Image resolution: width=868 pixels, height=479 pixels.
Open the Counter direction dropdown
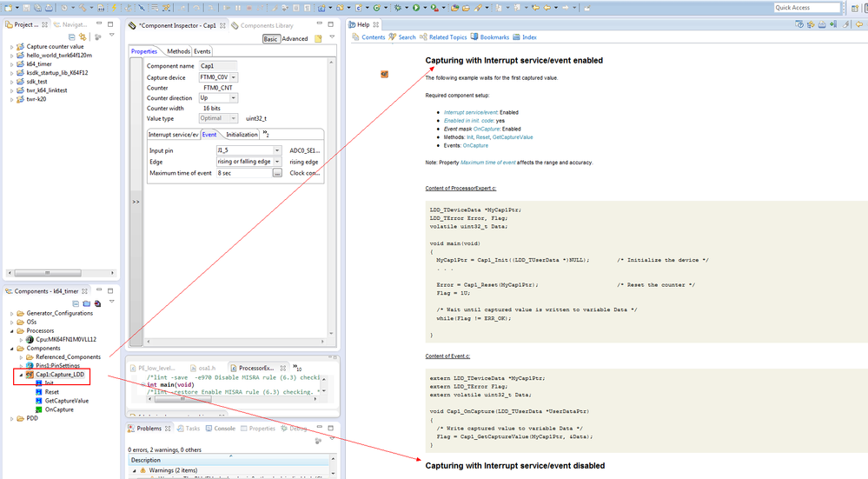(x=234, y=98)
